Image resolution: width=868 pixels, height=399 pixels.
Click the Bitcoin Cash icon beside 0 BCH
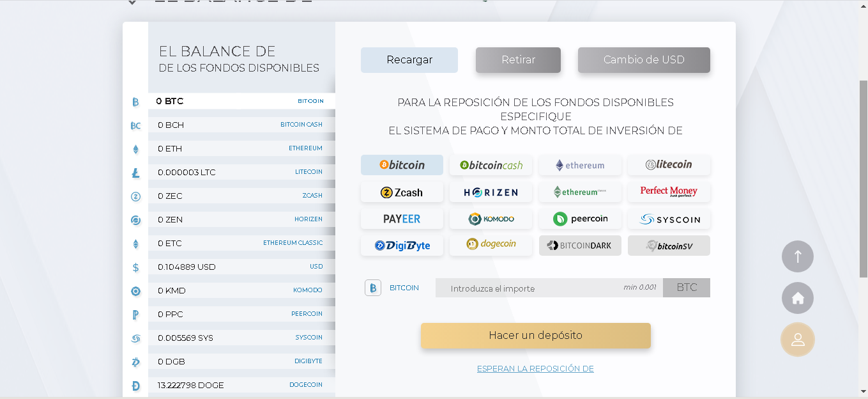click(x=135, y=125)
